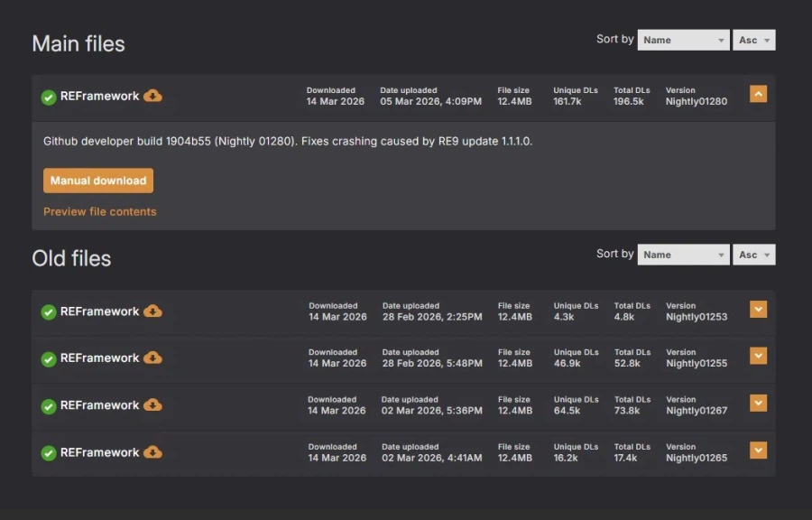Viewport: 812px width, 520px height.
Task: Expand the Nightly01267 file details
Action: tap(758, 404)
